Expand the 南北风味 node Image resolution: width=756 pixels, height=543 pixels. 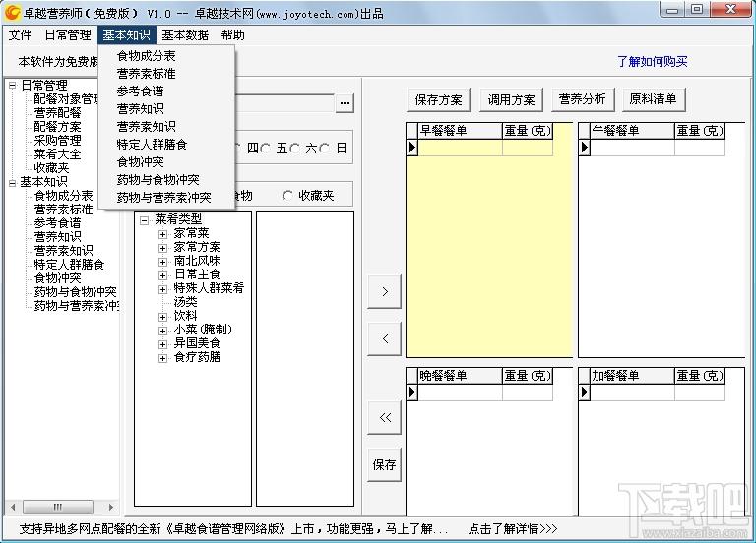[163, 262]
